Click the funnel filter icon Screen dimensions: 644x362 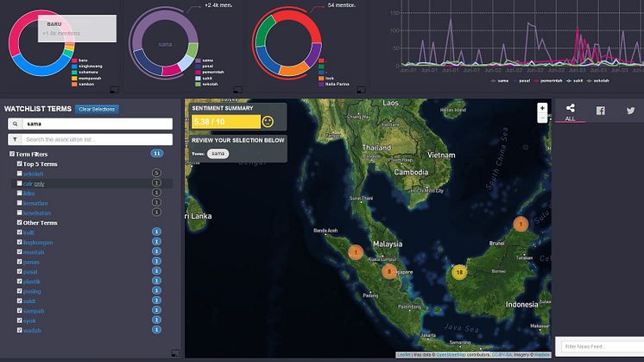click(x=16, y=139)
